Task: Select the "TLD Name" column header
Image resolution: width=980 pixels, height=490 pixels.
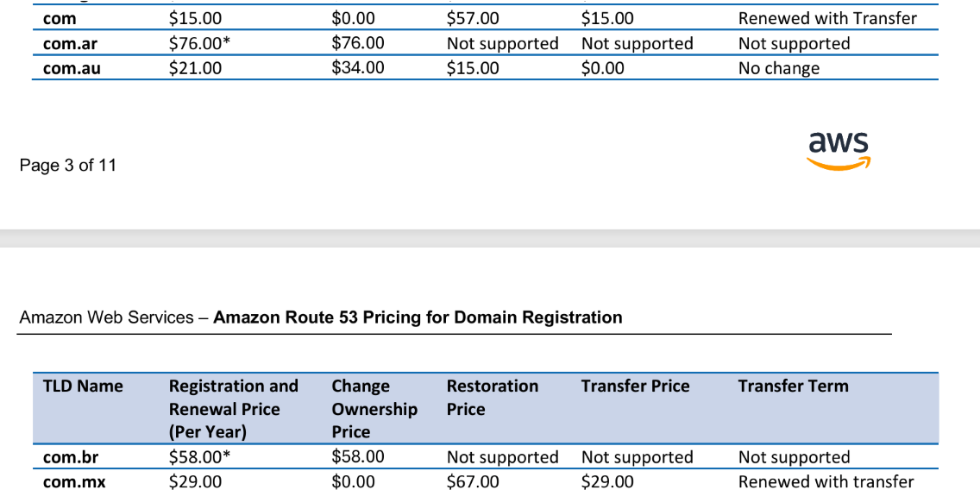Action: (x=83, y=386)
